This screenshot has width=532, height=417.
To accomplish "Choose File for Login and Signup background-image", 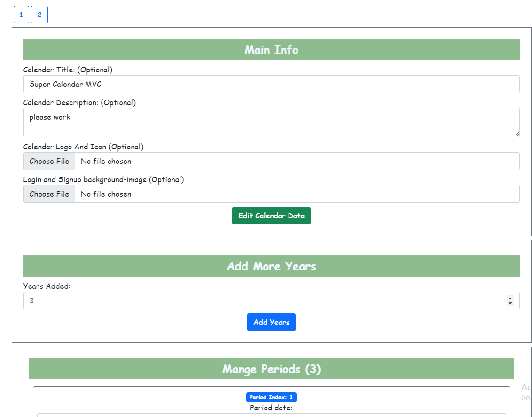I will click(x=49, y=194).
